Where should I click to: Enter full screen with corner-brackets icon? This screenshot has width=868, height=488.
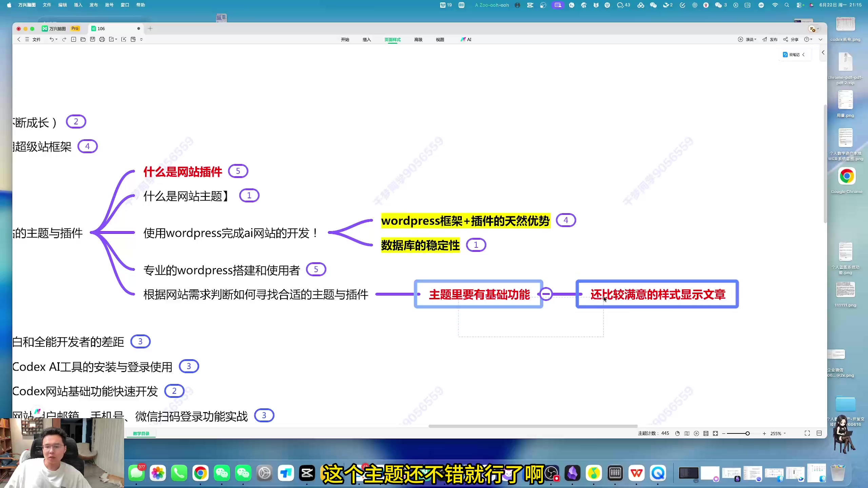point(807,433)
